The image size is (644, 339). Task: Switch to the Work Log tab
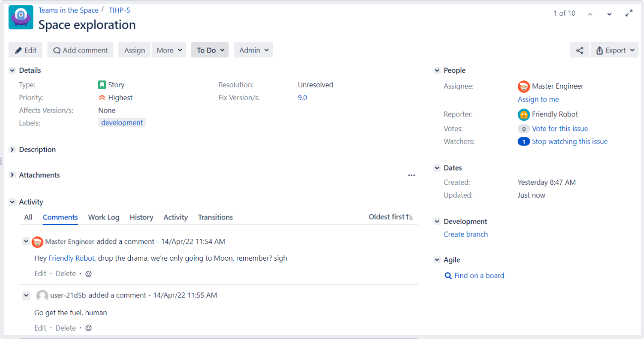(104, 217)
